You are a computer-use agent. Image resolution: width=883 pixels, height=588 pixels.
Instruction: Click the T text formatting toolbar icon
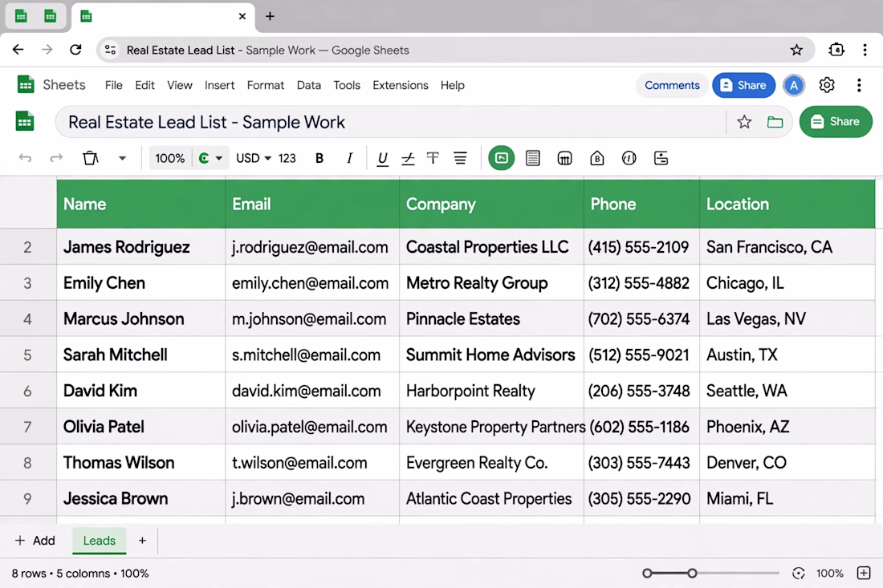(x=433, y=158)
